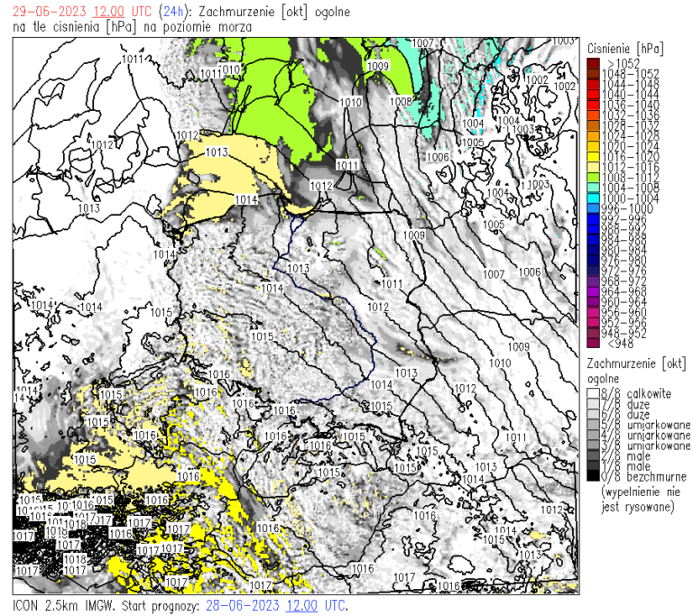Screen dimensions: 693x616
Task: Click the 1008 isobar label on map
Action: pyautogui.click(x=402, y=102)
